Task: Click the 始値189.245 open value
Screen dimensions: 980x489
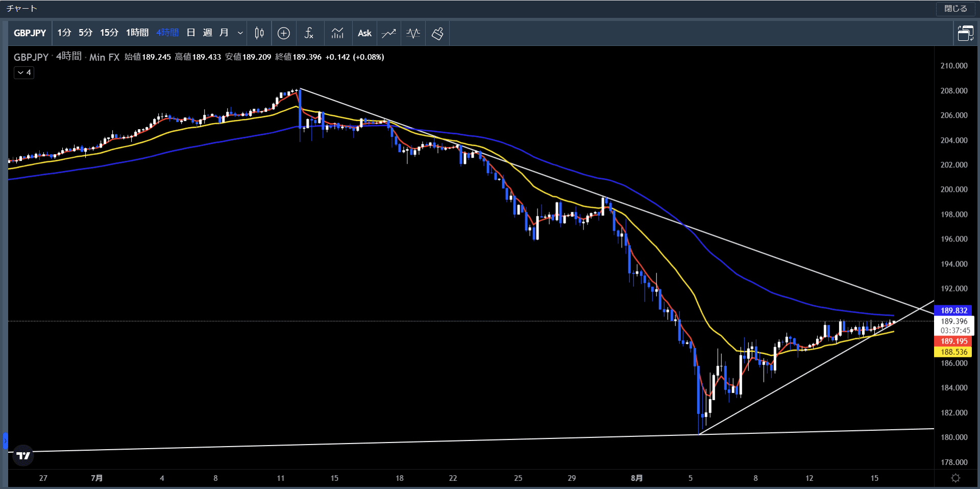Action: pyautogui.click(x=148, y=57)
